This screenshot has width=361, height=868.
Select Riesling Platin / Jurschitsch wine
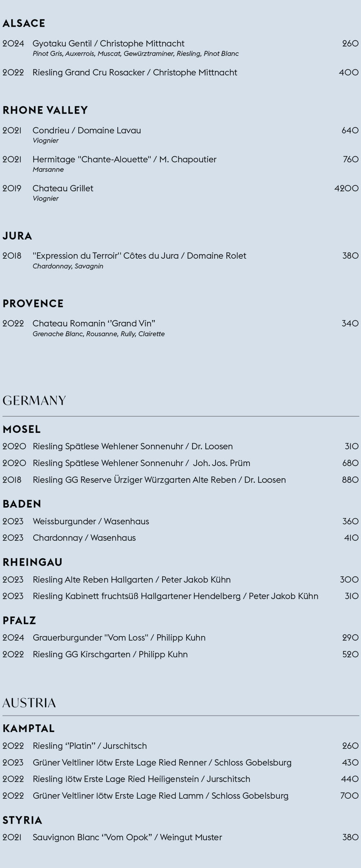[x=90, y=746]
